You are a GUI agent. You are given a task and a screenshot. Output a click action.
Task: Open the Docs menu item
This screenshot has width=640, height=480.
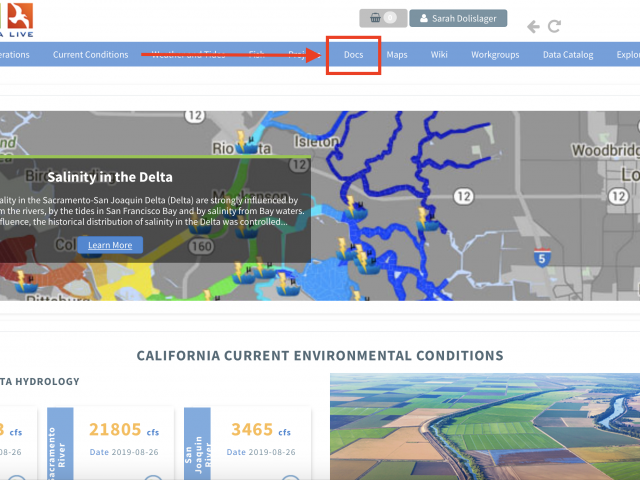coord(353,55)
